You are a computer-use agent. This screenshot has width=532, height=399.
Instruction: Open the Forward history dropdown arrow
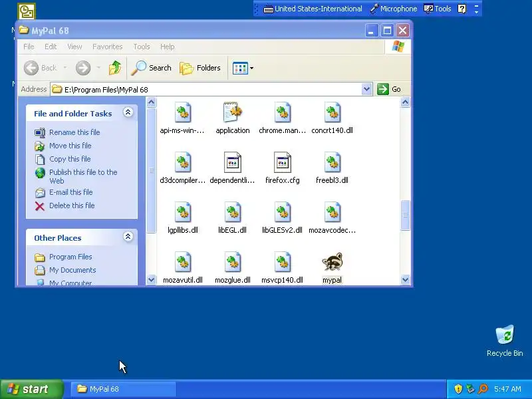tap(98, 68)
